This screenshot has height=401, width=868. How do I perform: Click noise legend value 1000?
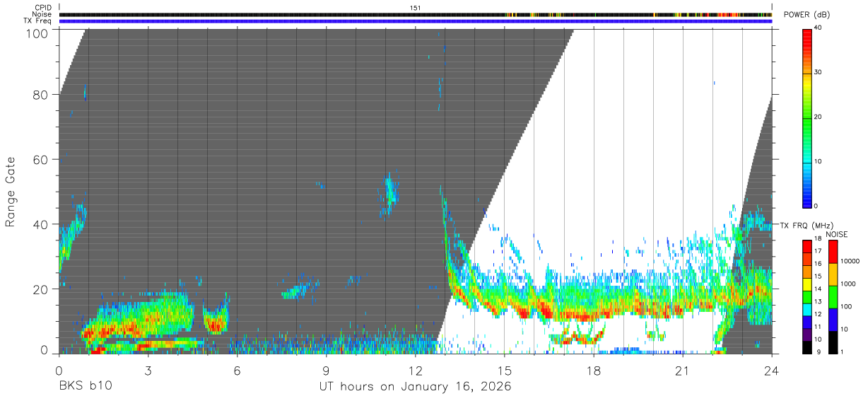click(848, 284)
